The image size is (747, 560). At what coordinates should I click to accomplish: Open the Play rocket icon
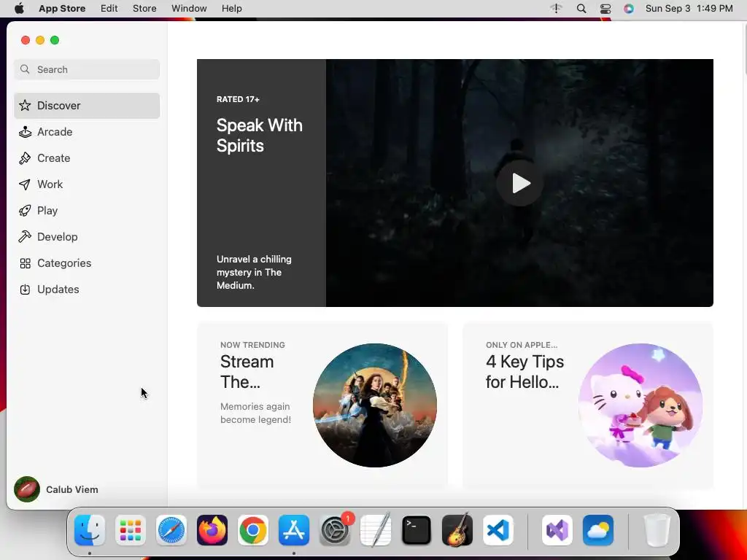(25, 211)
